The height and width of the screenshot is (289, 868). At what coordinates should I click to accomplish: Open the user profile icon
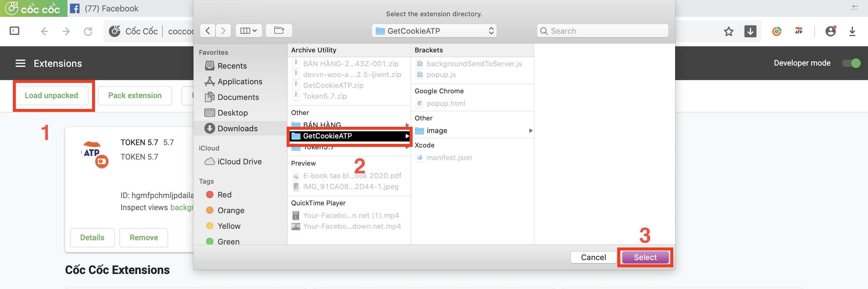(831, 31)
